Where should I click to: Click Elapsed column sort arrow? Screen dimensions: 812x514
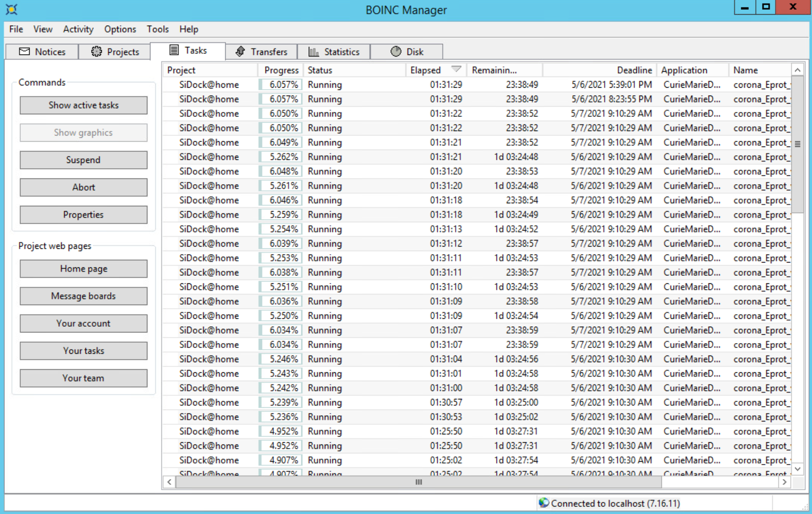(x=456, y=69)
